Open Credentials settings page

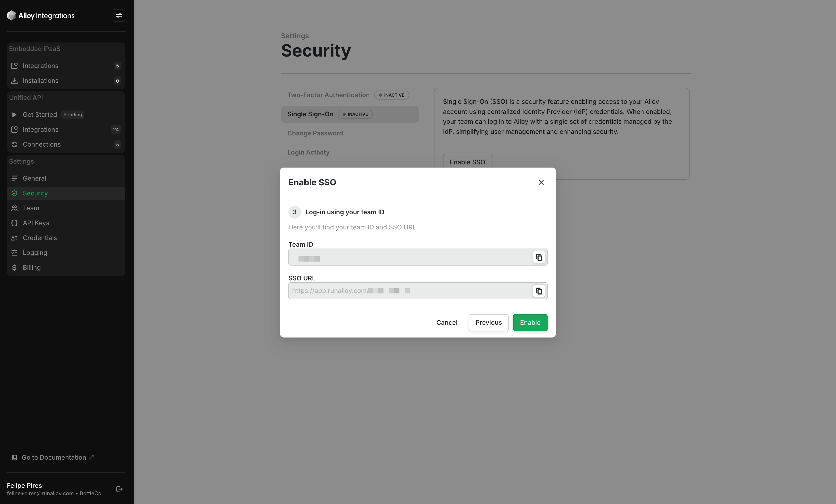click(40, 238)
